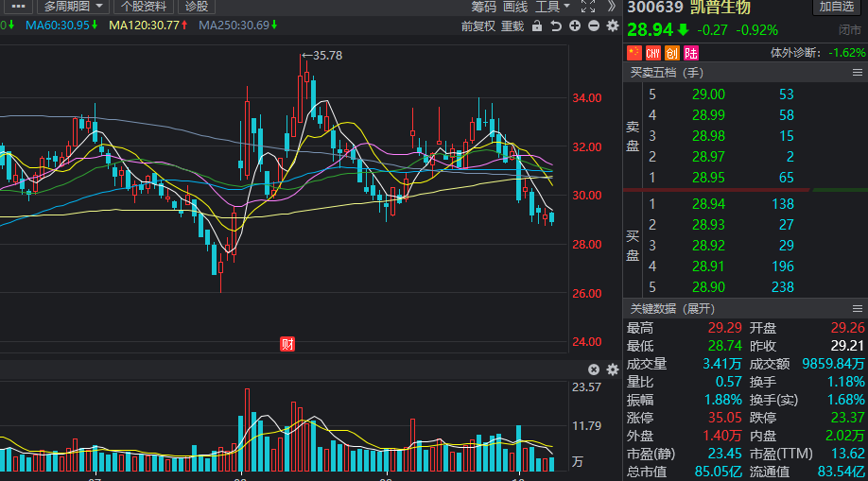Open chart settings gear icon
Viewport: 868px width, 481px height.
(613, 26)
